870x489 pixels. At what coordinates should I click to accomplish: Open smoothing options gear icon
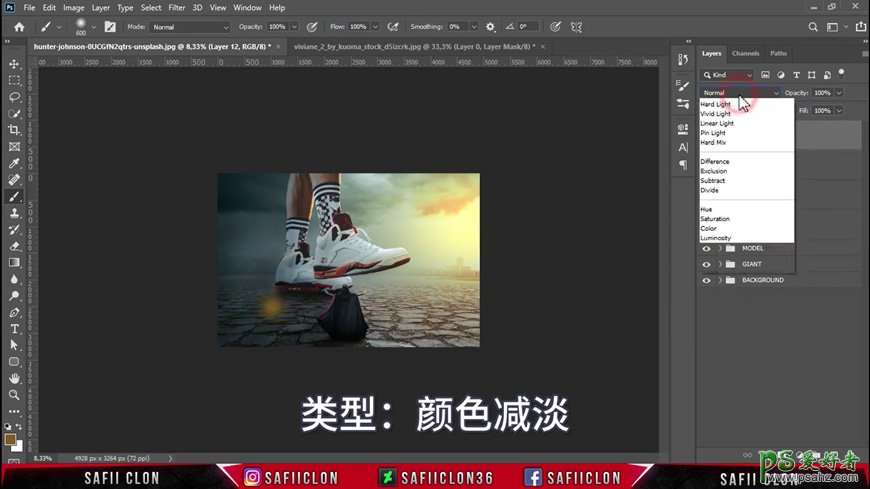(490, 27)
